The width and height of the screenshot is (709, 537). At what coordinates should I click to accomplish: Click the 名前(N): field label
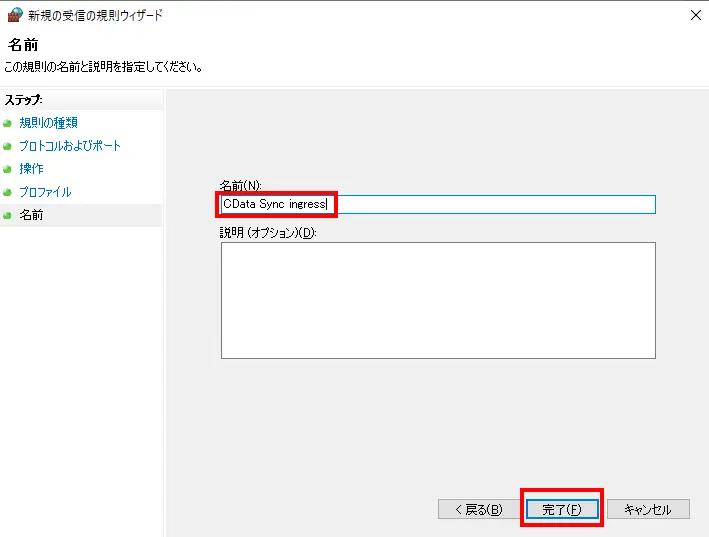pos(241,185)
